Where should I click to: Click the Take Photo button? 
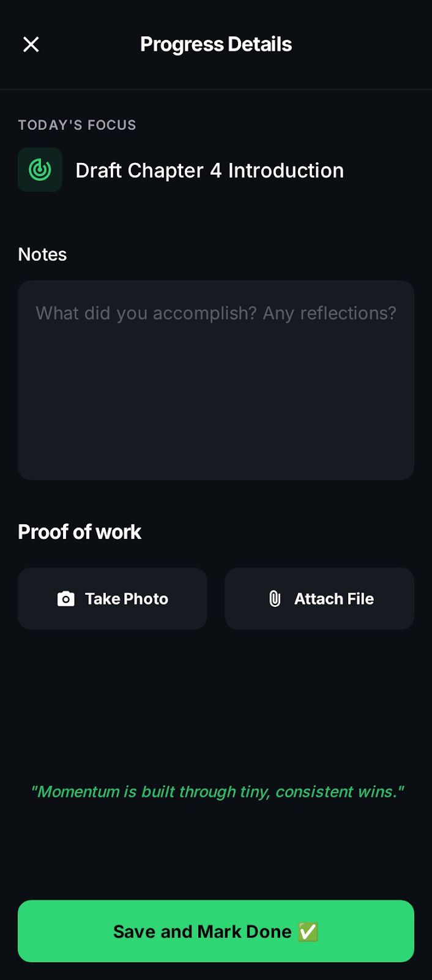pos(113,598)
